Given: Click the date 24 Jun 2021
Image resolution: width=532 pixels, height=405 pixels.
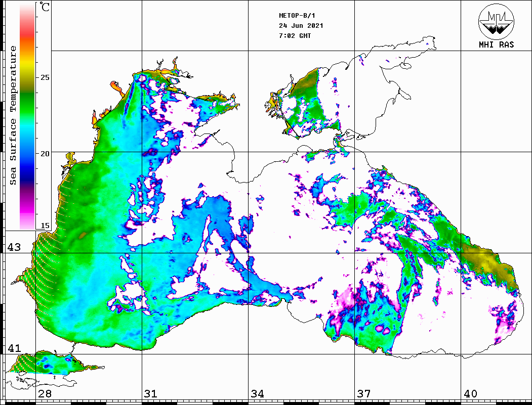Looking at the screenshot, I should click(301, 26).
